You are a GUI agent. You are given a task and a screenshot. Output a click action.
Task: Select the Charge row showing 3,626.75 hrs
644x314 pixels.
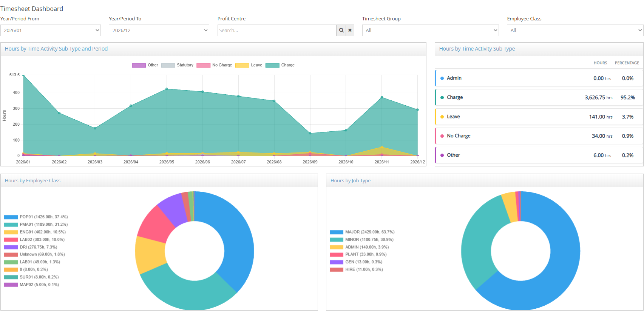click(x=539, y=97)
